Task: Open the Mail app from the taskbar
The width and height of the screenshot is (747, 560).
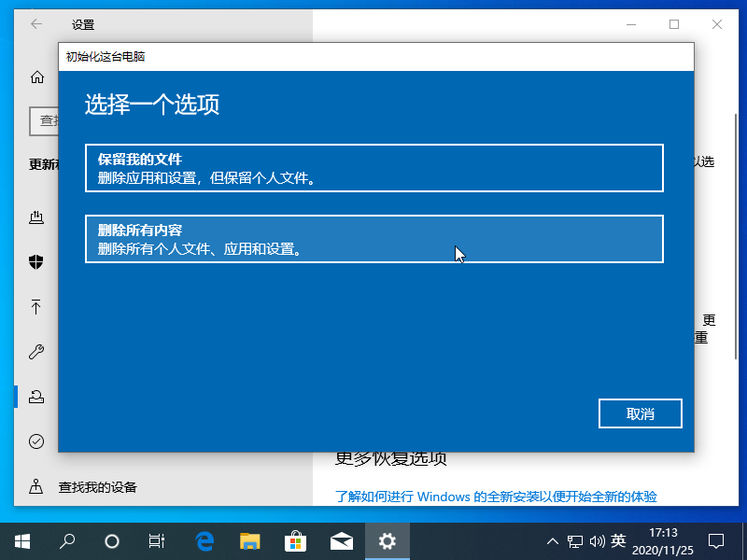Action: click(x=342, y=540)
